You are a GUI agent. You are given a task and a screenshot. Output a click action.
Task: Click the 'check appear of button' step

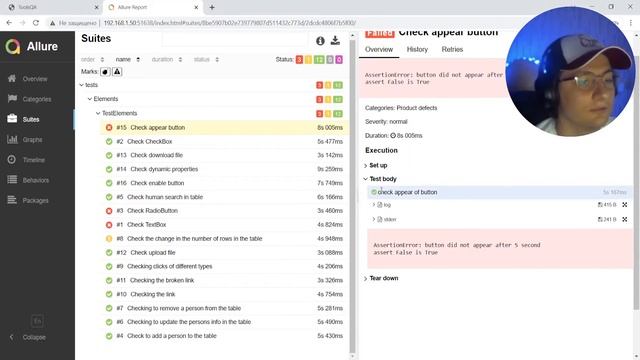tap(500, 192)
